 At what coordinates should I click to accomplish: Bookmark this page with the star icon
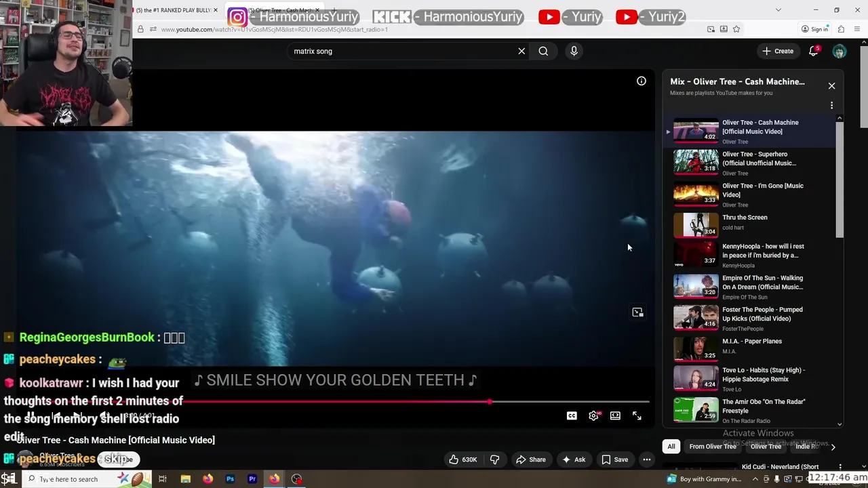pyautogui.click(x=736, y=29)
